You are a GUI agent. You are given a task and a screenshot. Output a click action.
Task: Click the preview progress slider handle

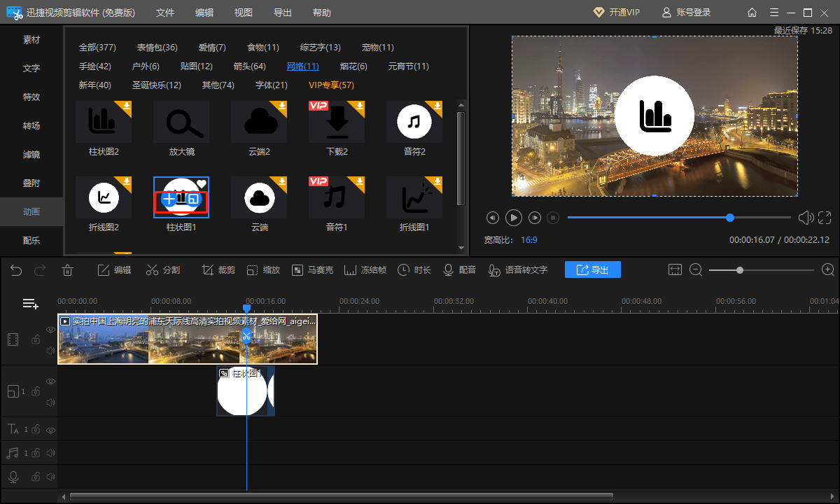(730, 218)
